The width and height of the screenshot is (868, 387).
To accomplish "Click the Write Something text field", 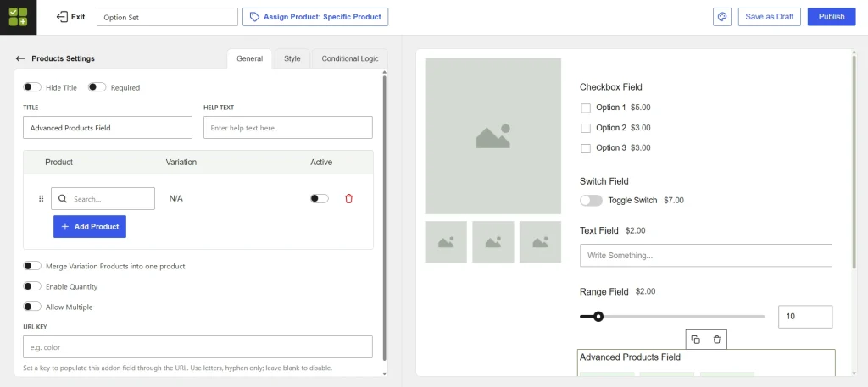I will click(x=706, y=256).
